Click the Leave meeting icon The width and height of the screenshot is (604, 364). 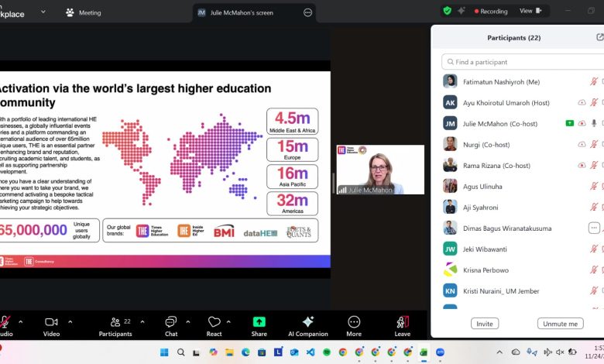click(402, 321)
